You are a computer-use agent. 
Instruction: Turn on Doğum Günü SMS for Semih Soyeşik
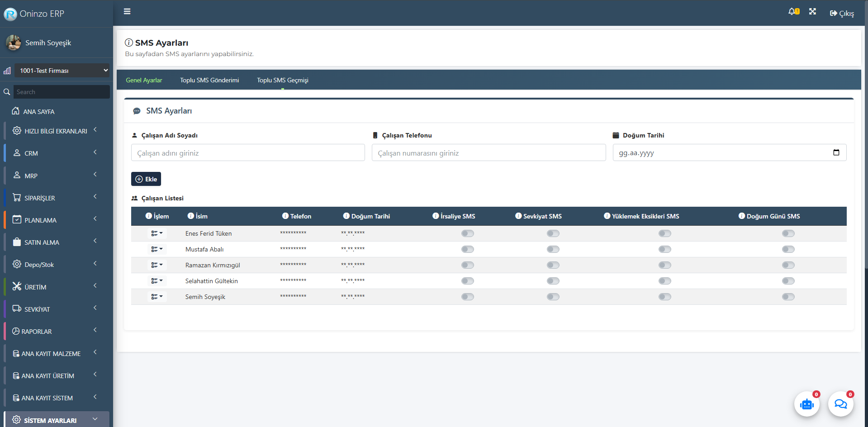[x=788, y=297]
